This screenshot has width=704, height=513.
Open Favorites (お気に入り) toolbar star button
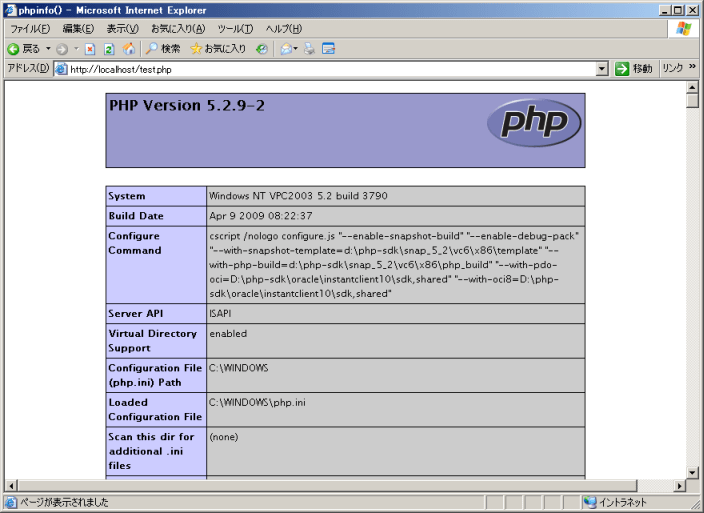[218, 48]
